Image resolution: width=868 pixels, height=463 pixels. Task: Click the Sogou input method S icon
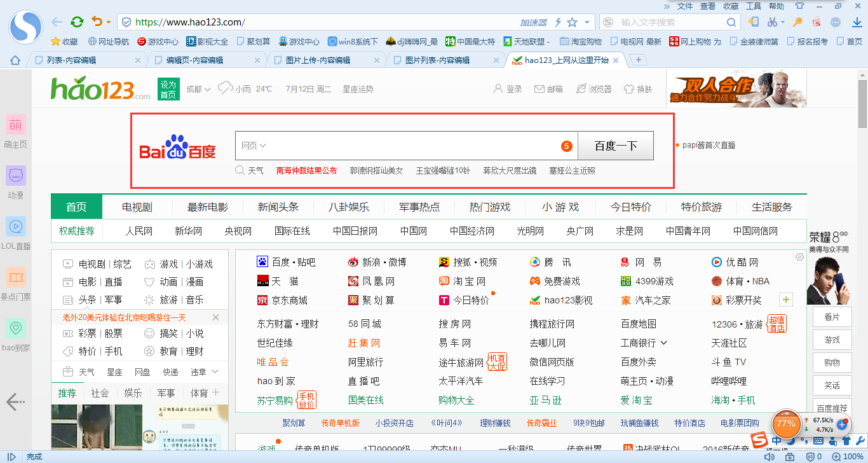point(759,440)
